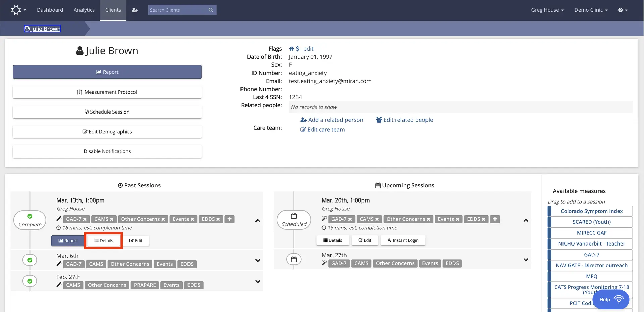Click the Add a related person link
644x312 pixels.
pyautogui.click(x=332, y=120)
